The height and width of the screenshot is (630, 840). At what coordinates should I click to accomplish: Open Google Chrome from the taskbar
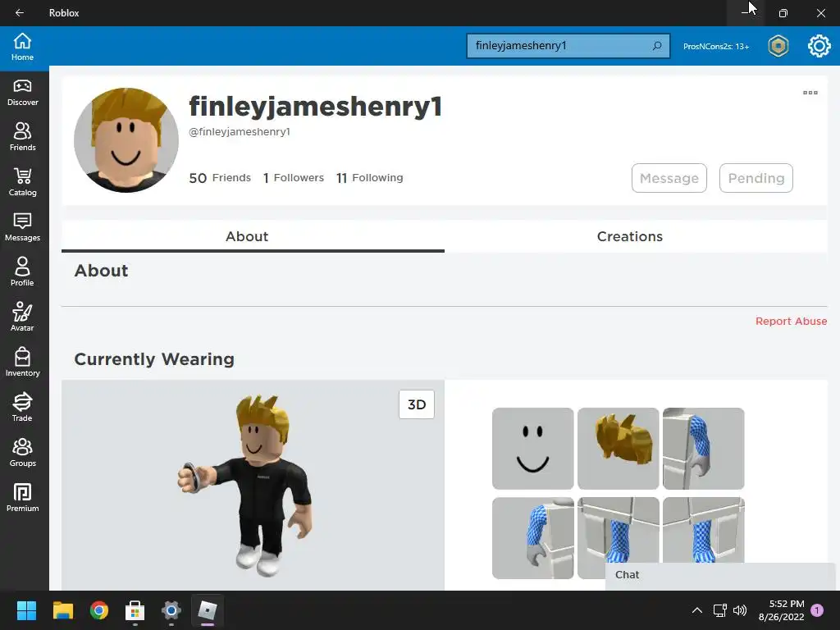coord(99,610)
